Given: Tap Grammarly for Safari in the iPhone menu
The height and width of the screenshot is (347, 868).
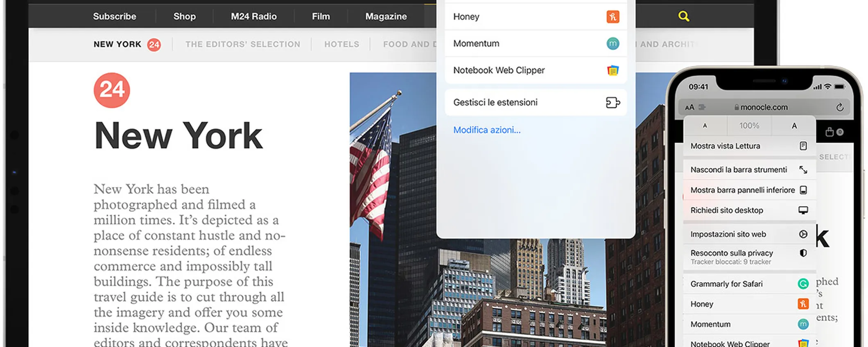Looking at the screenshot, I should point(750,284).
